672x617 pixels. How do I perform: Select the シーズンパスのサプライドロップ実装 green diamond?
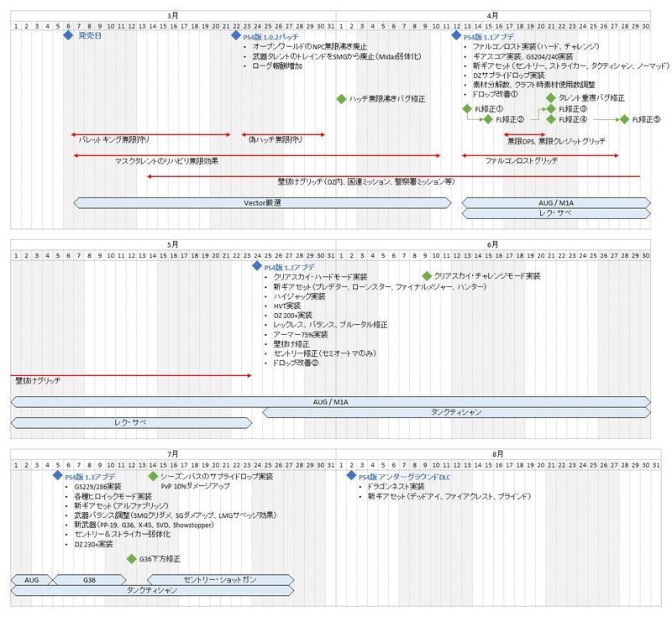tap(152, 476)
